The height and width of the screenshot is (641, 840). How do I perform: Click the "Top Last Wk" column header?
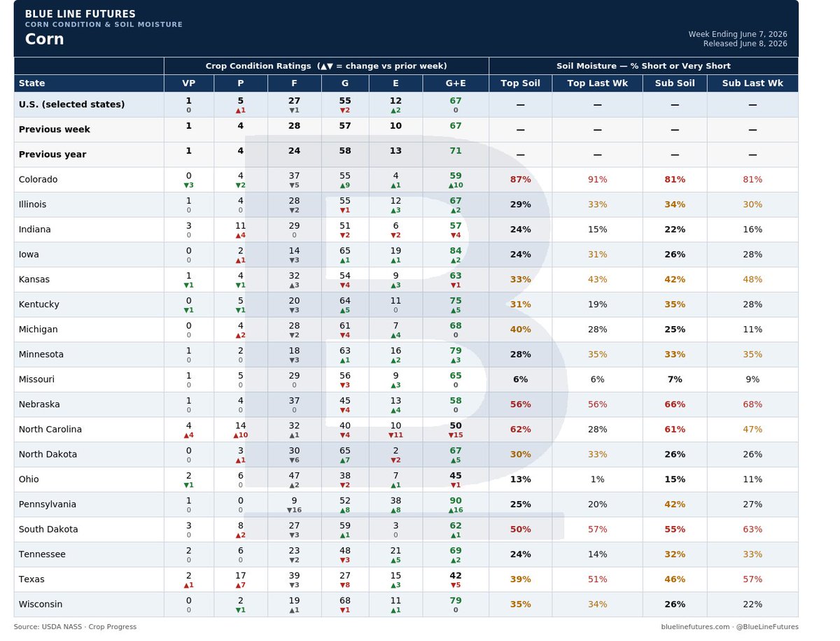[x=597, y=83]
